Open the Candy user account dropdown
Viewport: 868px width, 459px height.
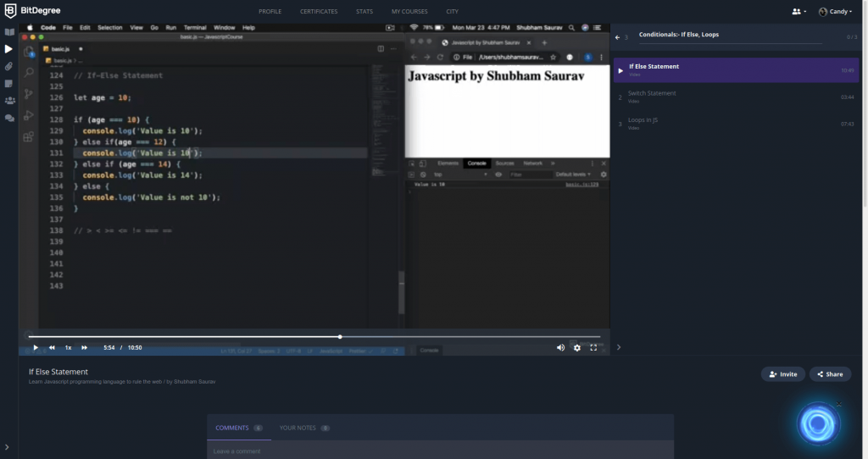click(835, 11)
